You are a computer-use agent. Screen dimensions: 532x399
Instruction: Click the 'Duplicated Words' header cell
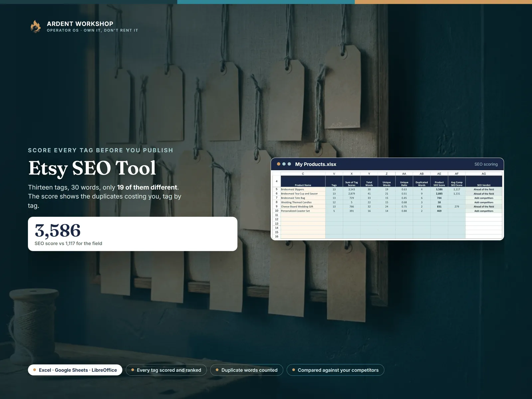(x=422, y=182)
